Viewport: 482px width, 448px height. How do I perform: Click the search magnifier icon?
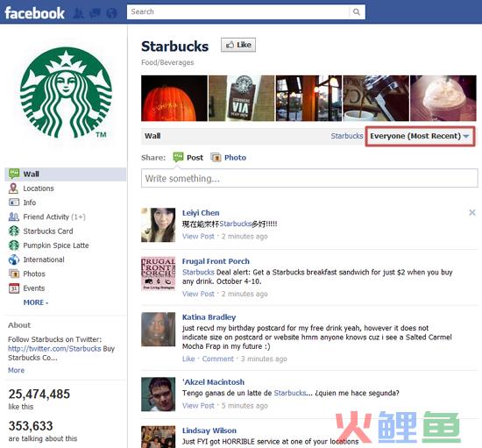coord(357,12)
